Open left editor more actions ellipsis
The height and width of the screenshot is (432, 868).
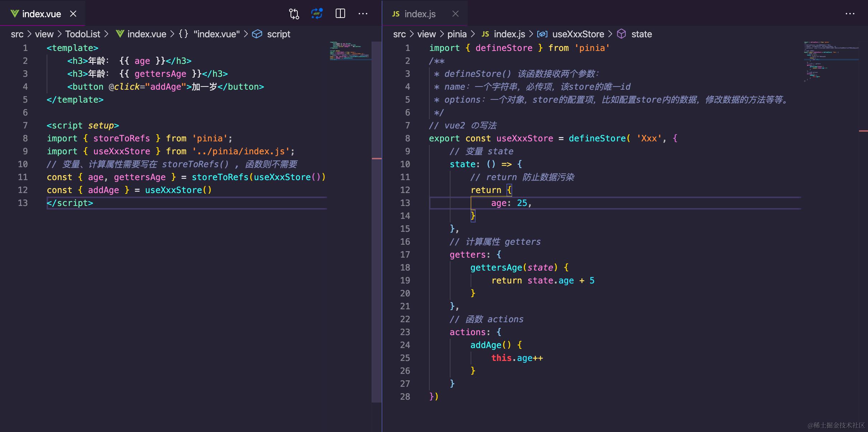pyautogui.click(x=363, y=14)
